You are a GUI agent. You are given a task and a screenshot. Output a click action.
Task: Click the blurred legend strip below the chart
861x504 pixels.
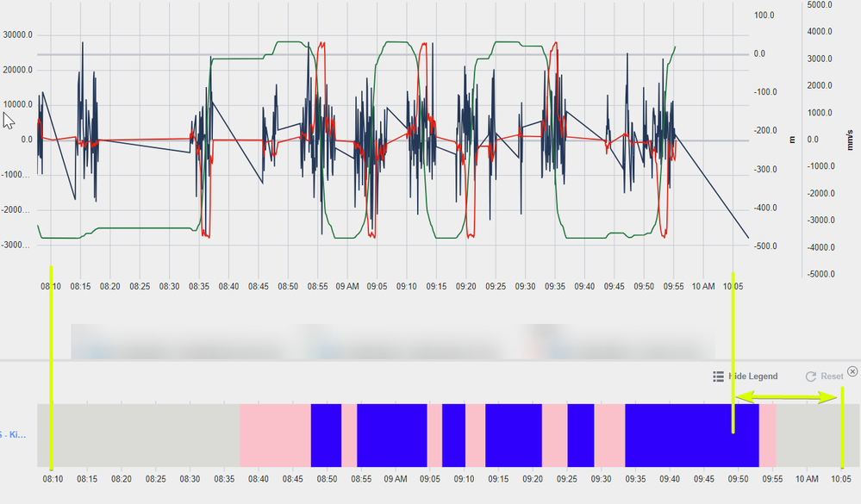[393, 341]
